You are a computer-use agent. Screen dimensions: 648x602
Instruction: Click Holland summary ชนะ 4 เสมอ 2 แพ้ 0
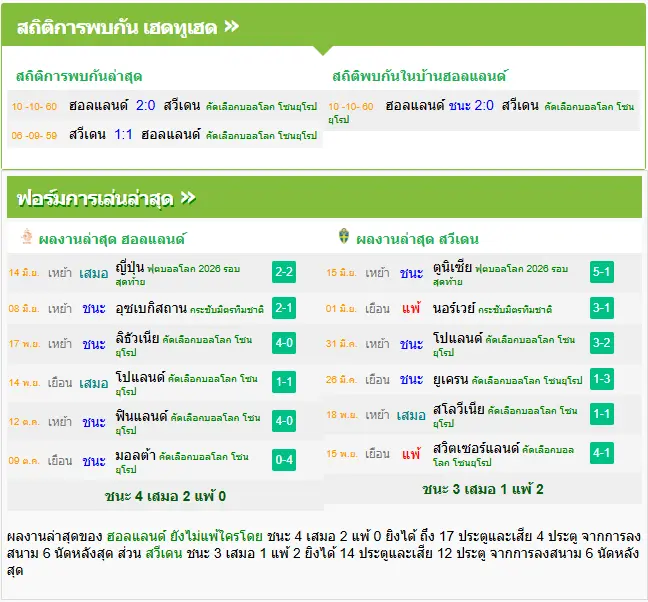pos(165,496)
